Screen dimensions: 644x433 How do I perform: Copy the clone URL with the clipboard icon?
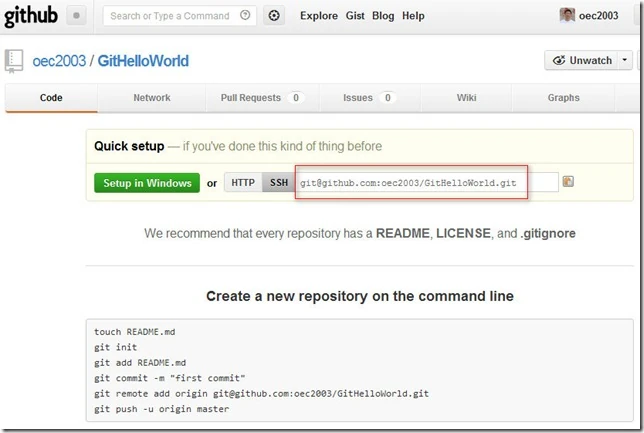[568, 182]
